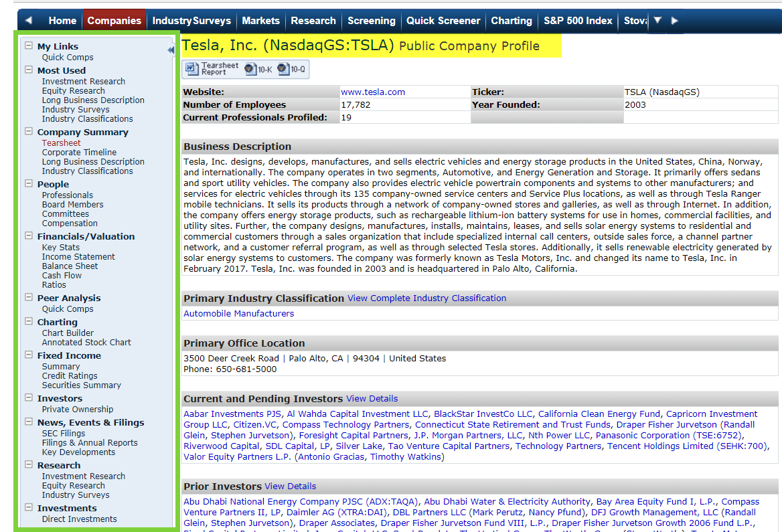
Task: Open Tencent Holdings Limited investor link
Action: (x=687, y=446)
